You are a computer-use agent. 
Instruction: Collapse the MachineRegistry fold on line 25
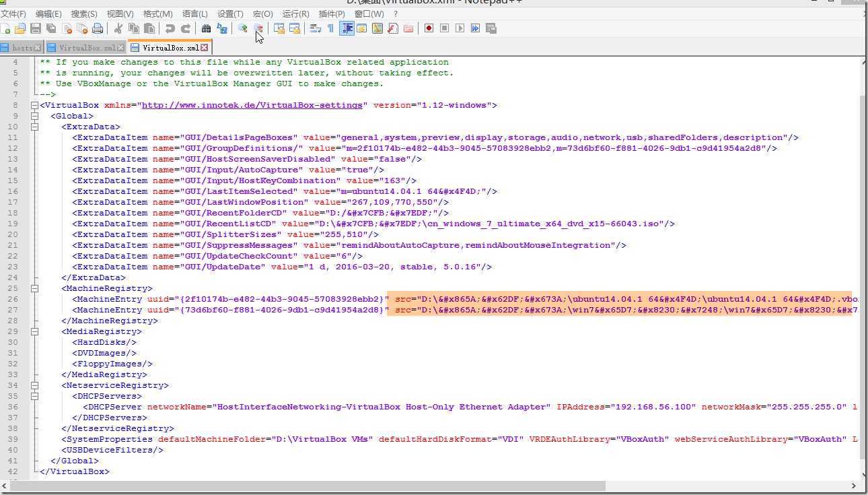point(34,288)
